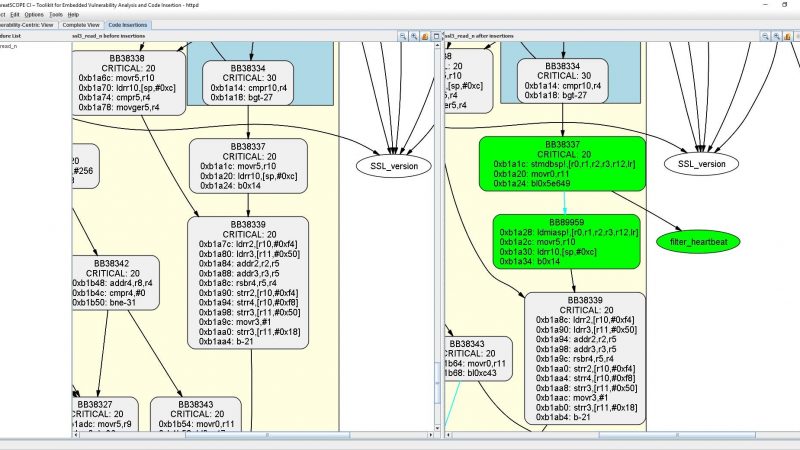Click orange icon in before-insertions pane toolbar

point(424,36)
